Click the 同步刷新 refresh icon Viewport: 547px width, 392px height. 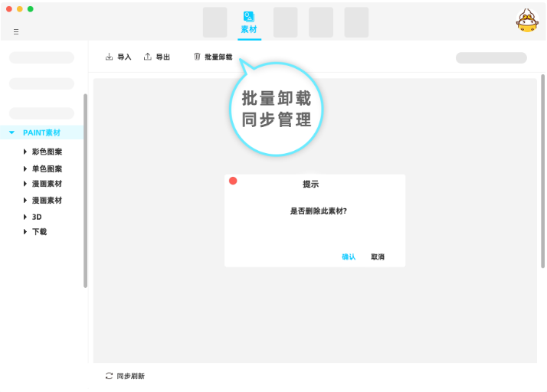pos(110,376)
